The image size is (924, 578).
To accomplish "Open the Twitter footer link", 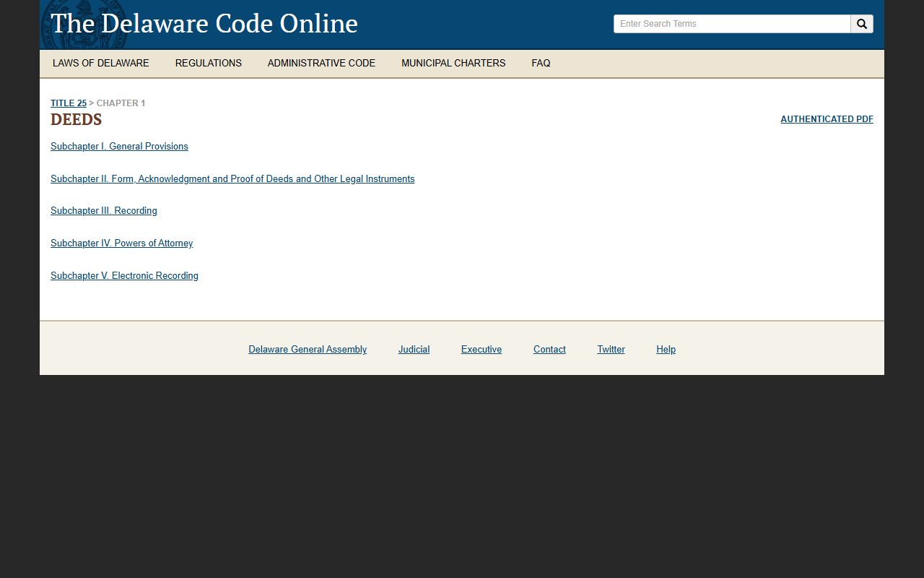I will click(611, 350).
